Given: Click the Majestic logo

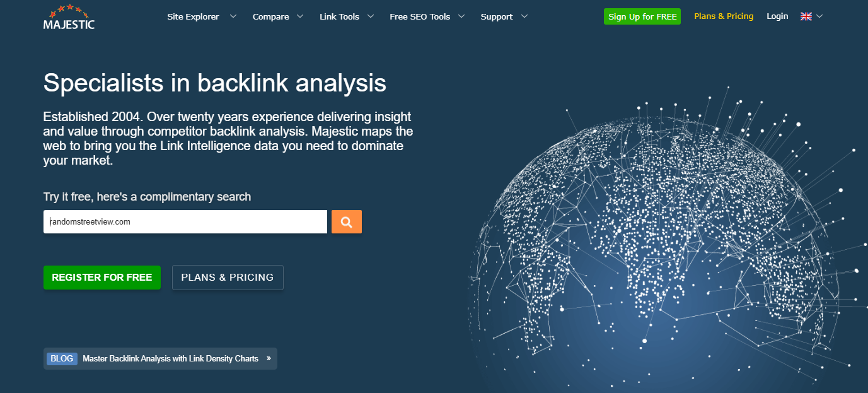Looking at the screenshot, I should [x=69, y=17].
